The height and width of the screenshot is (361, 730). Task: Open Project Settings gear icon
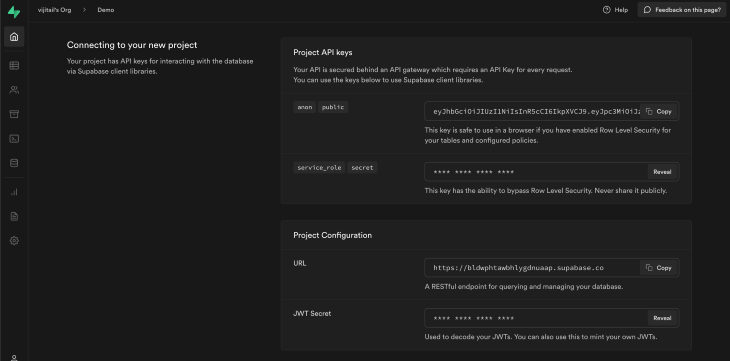[14, 241]
